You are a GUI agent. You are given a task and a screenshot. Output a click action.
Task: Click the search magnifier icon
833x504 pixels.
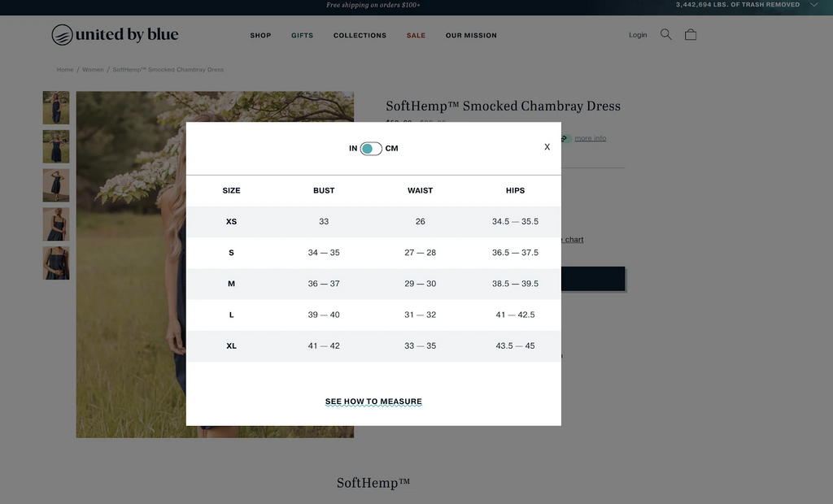coord(665,34)
